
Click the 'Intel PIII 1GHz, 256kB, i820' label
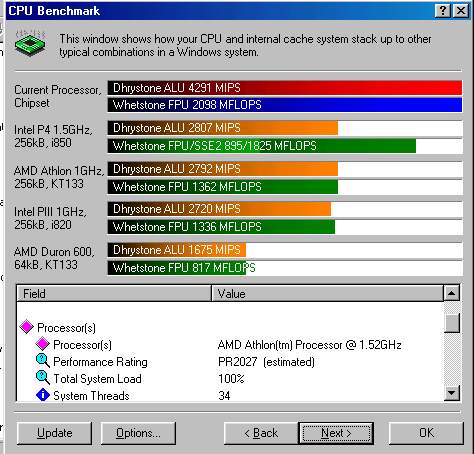(50, 218)
